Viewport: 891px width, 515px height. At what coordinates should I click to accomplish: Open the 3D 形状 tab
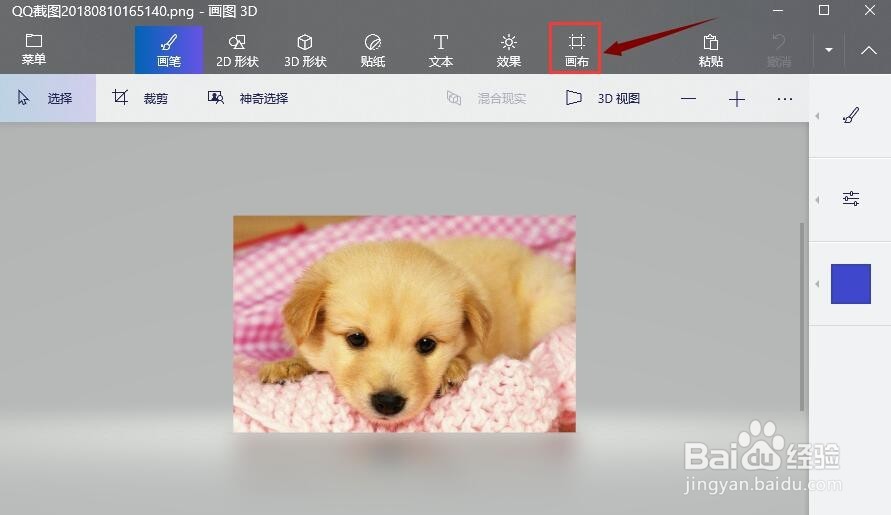pyautogui.click(x=305, y=50)
